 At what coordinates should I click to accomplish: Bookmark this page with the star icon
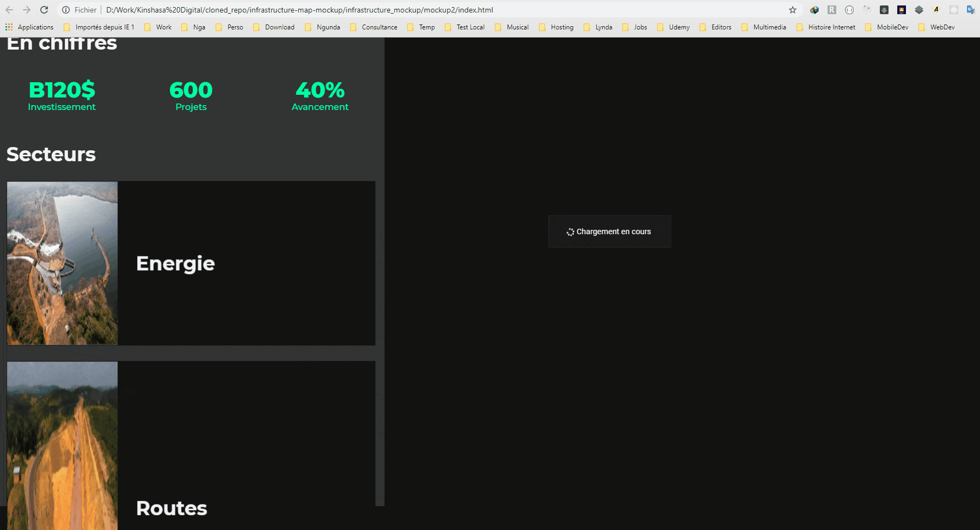(x=793, y=10)
